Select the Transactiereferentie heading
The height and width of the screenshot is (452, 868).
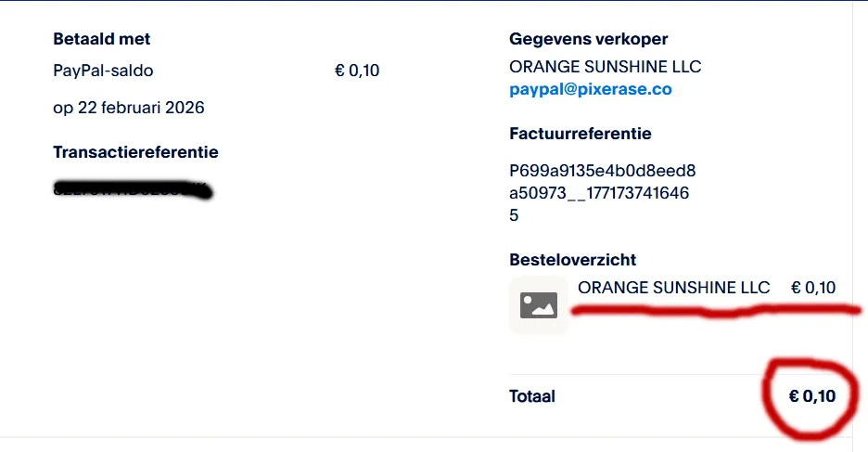tap(136, 152)
